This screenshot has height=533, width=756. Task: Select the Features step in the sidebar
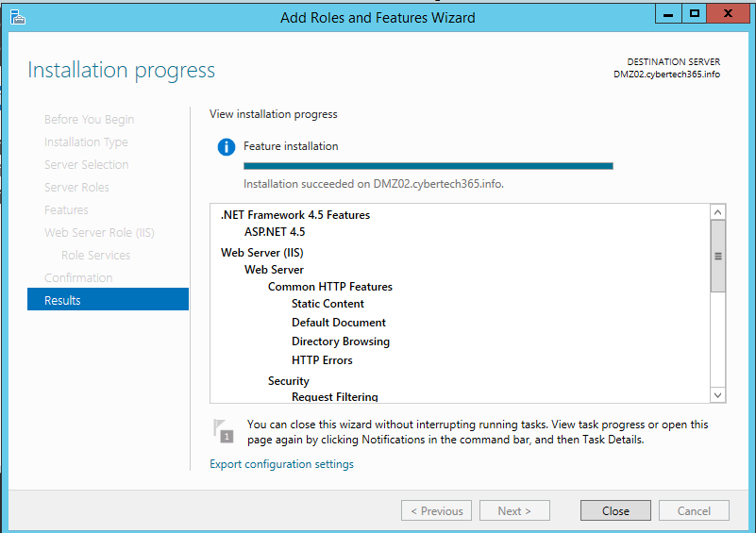[x=66, y=210]
